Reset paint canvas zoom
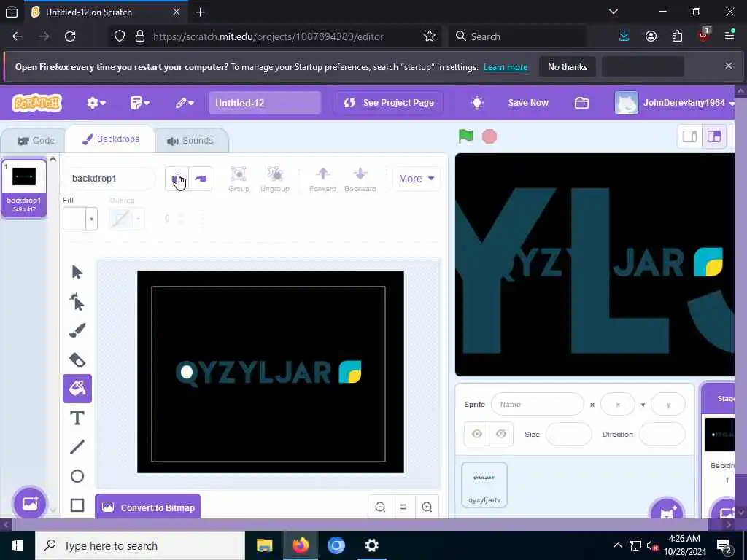This screenshot has height=560, width=747. (x=403, y=507)
